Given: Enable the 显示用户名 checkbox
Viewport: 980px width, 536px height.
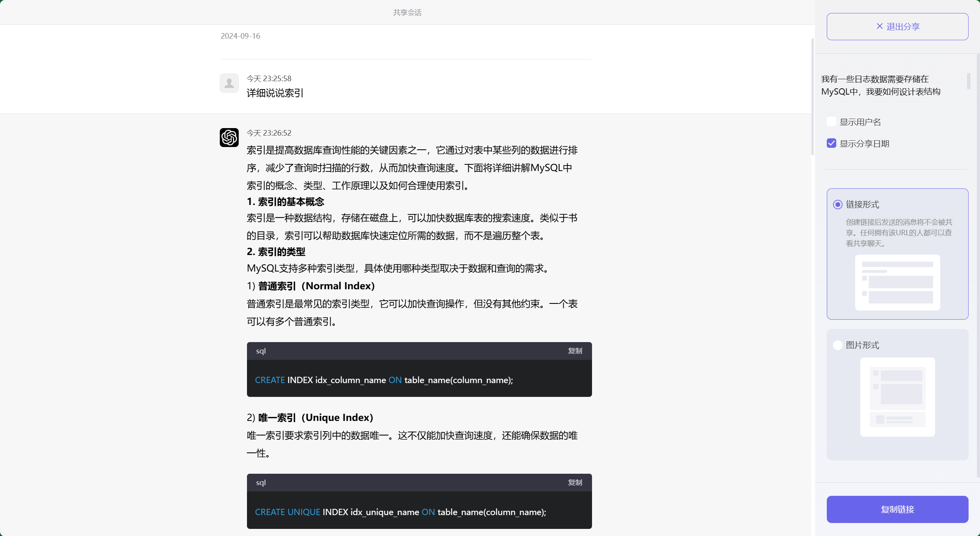Looking at the screenshot, I should point(832,121).
